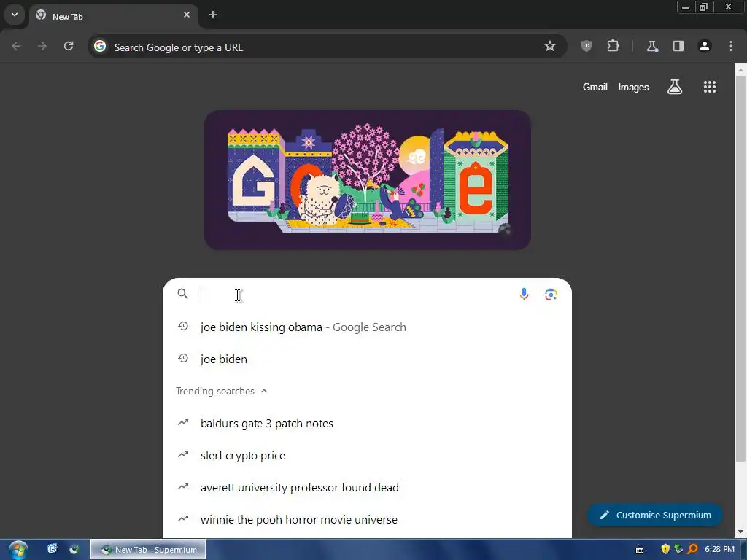Click the Google Doodle image

pyautogui.click(x=368, y=180)
